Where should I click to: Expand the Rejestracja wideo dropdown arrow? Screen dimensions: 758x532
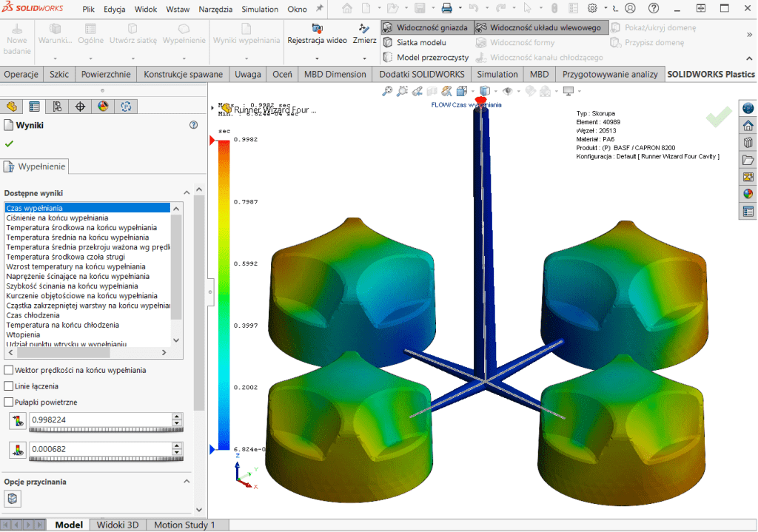tap(317, 58)
